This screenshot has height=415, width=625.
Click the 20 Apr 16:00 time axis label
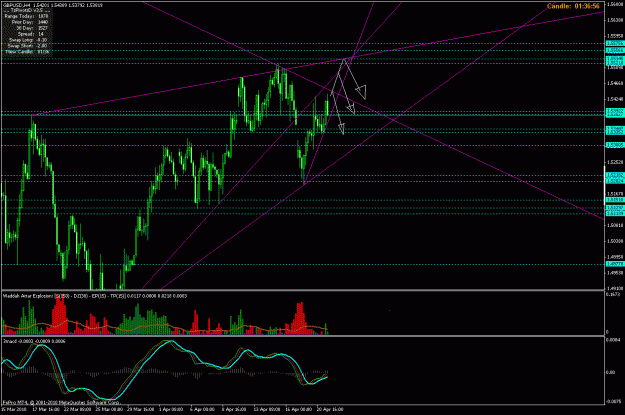(x=330, y=409)
